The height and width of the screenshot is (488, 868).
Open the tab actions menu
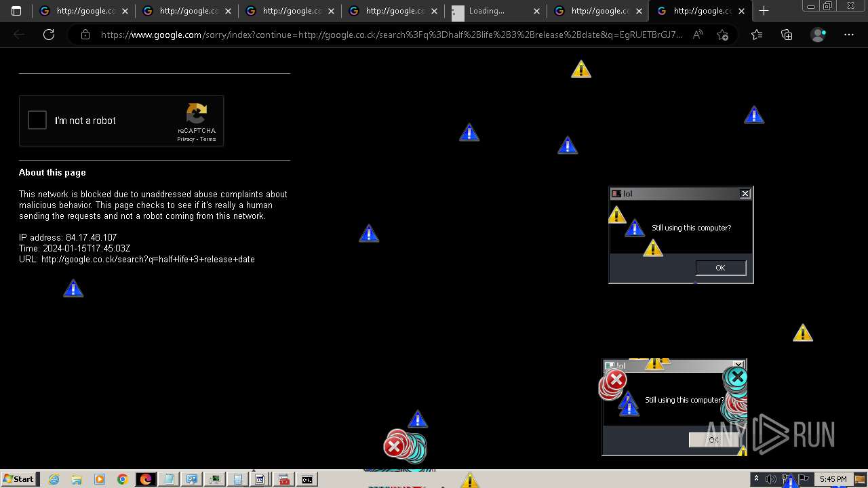16,11
